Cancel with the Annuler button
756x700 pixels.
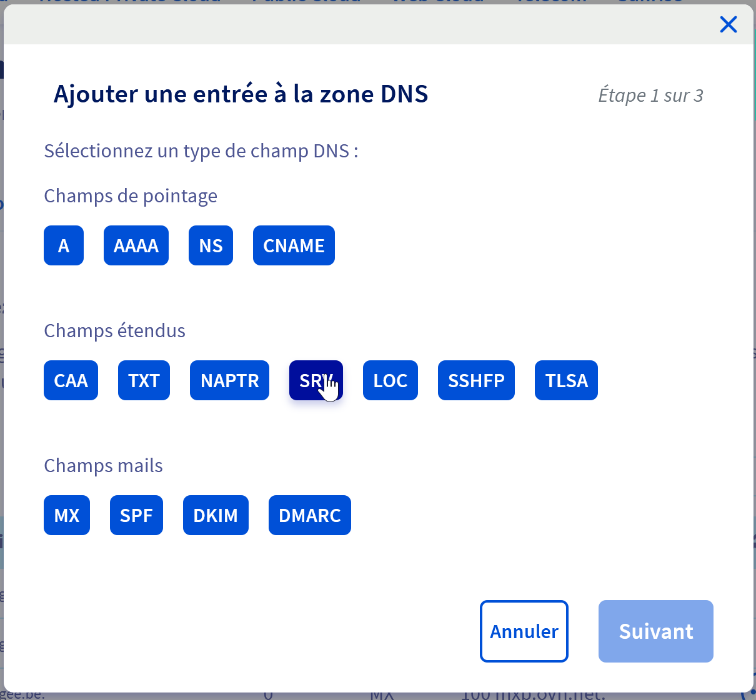pos(524,631)
